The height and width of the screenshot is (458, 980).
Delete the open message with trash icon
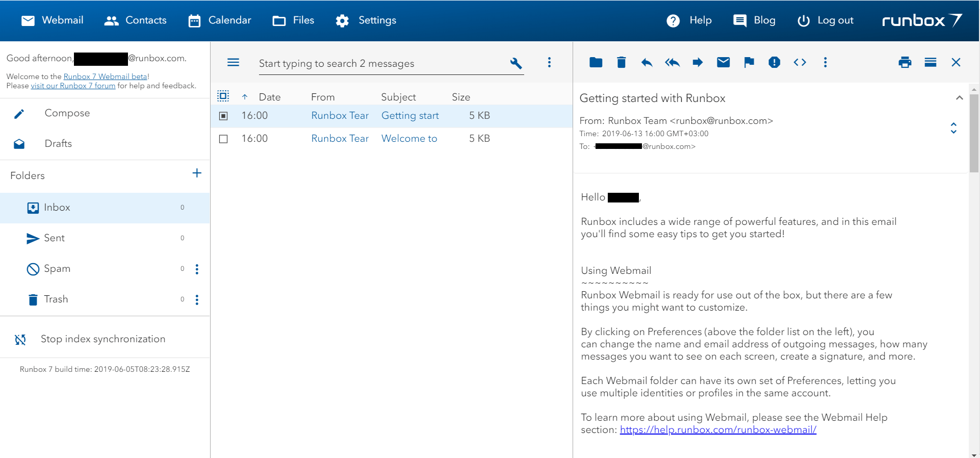coord(621,63)
